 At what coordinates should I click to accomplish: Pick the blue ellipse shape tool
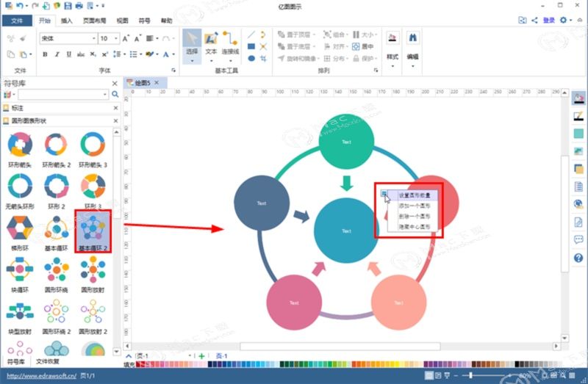[251, 59]
